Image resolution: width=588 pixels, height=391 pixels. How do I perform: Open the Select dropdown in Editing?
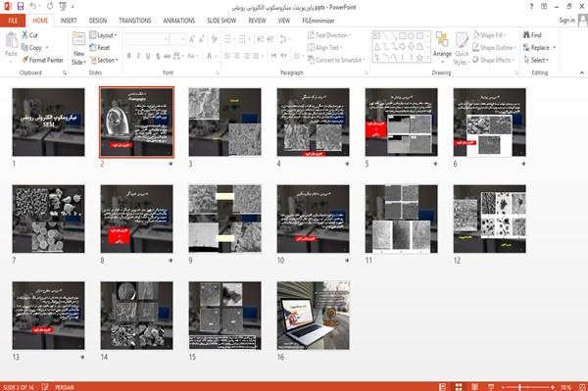(536, 60)
